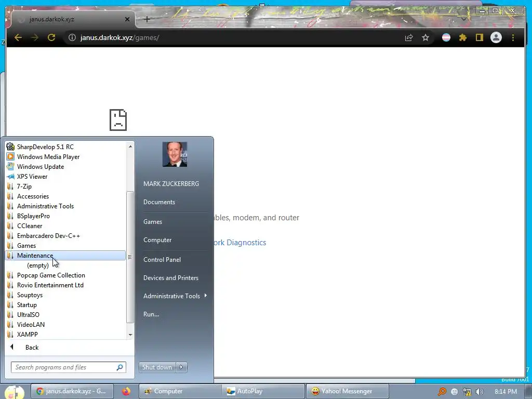Click the network tray icon

pyautogui.click(x=467, y=392)
